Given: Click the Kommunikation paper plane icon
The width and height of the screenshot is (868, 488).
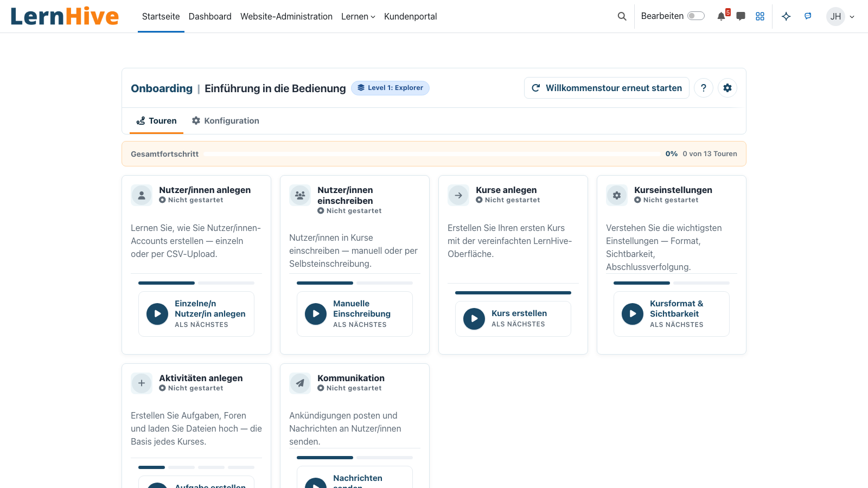Looking at the screenshot, I should click(300, 383).
